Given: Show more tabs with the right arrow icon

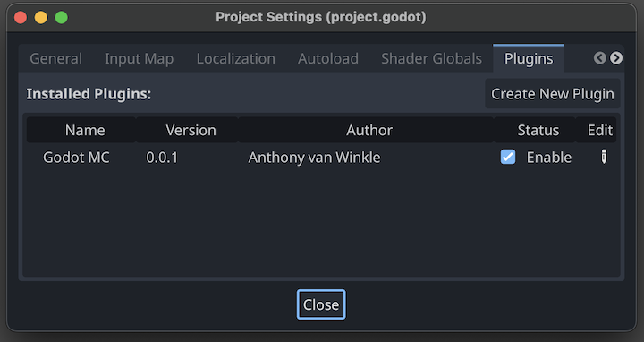Looking at the screenshot, I should point(616,58).
